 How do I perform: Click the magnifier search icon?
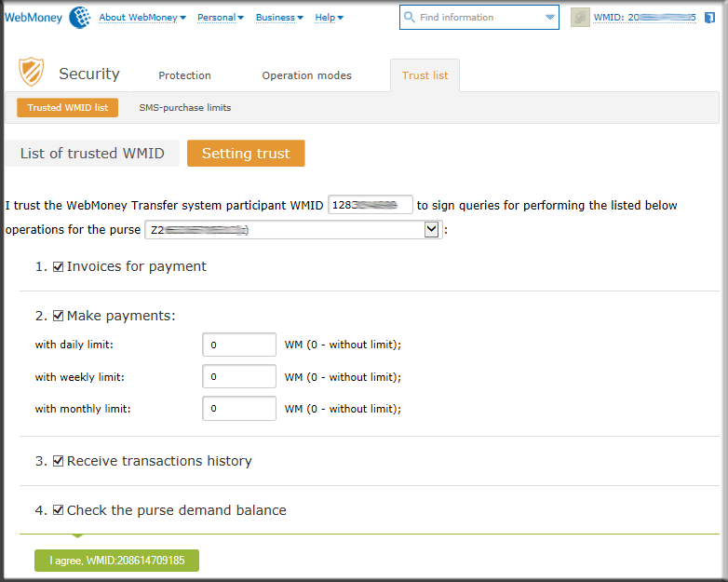coord(410,18)
